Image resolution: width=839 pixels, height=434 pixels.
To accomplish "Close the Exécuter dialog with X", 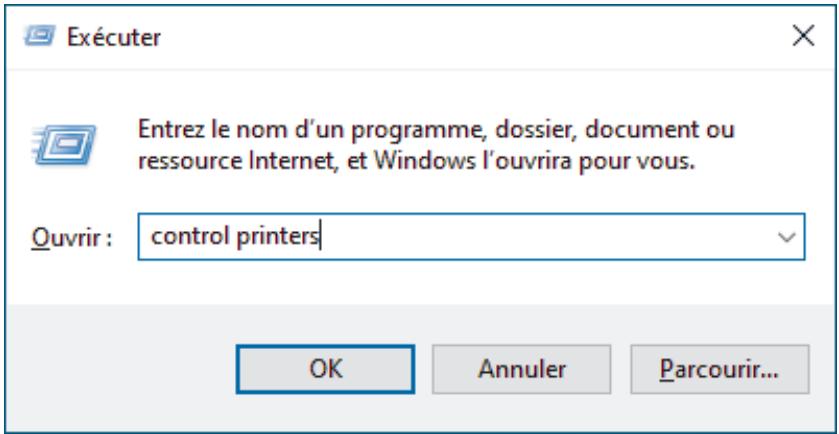I will point(802,38).
